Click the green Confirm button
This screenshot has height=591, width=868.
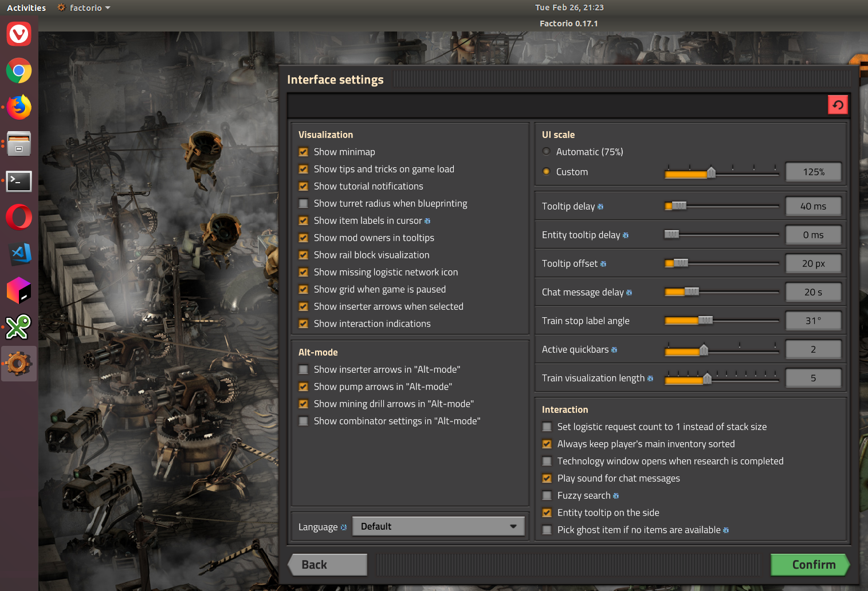810,565
